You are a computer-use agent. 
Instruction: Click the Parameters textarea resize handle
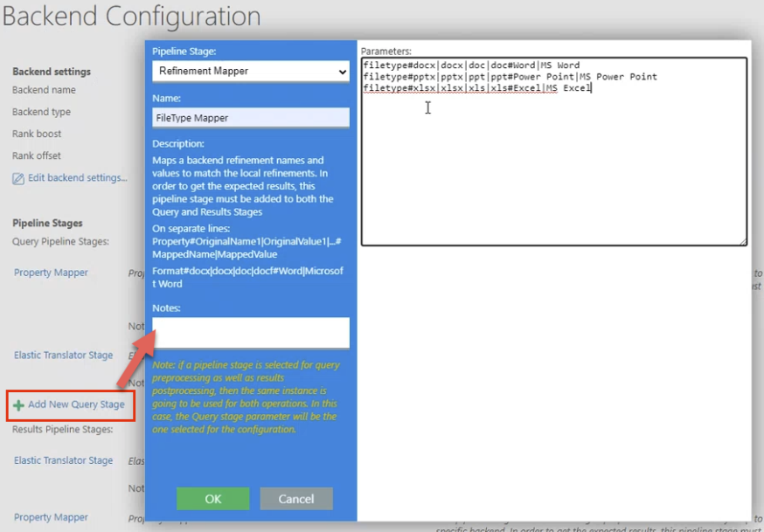click(743, 242)
